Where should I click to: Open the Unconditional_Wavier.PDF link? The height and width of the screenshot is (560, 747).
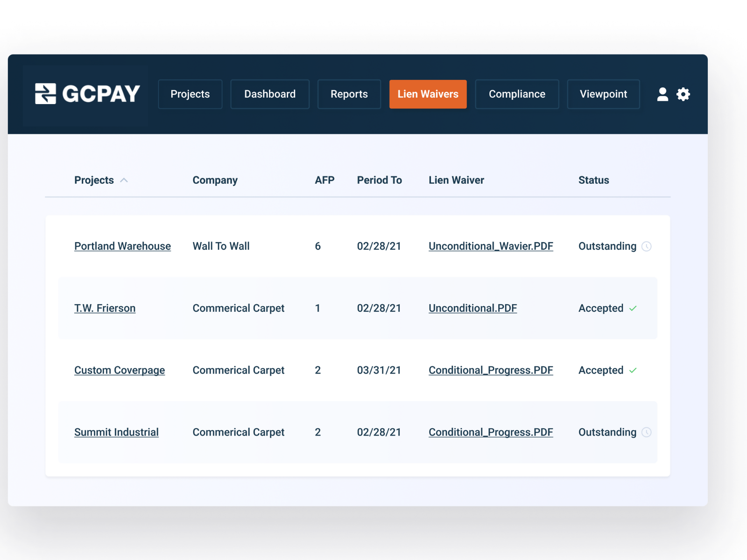tap(490, 246)
